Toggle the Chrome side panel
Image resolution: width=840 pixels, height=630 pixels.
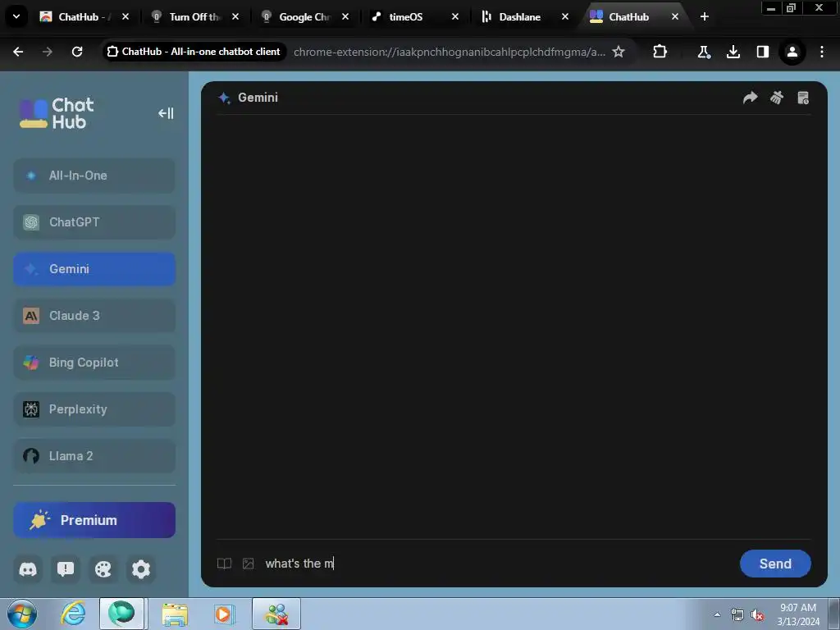(x=763, y=52)
